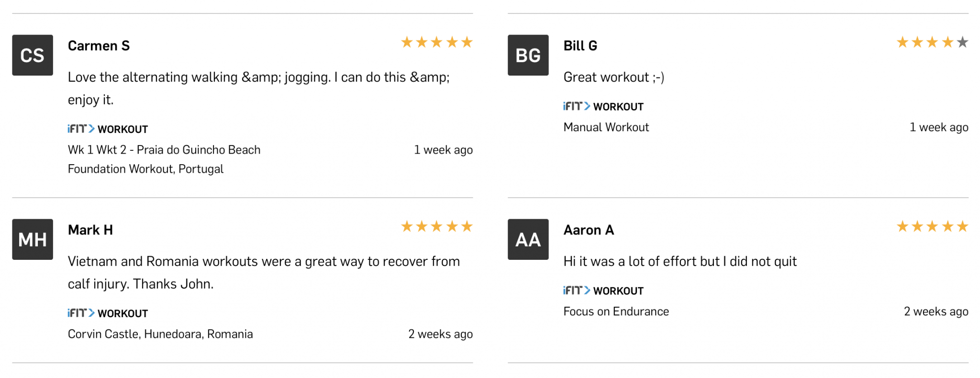Click the AA avatar for Aaron A
The height and width of the screenshot is (378, 980).
[x=528, y=239]
